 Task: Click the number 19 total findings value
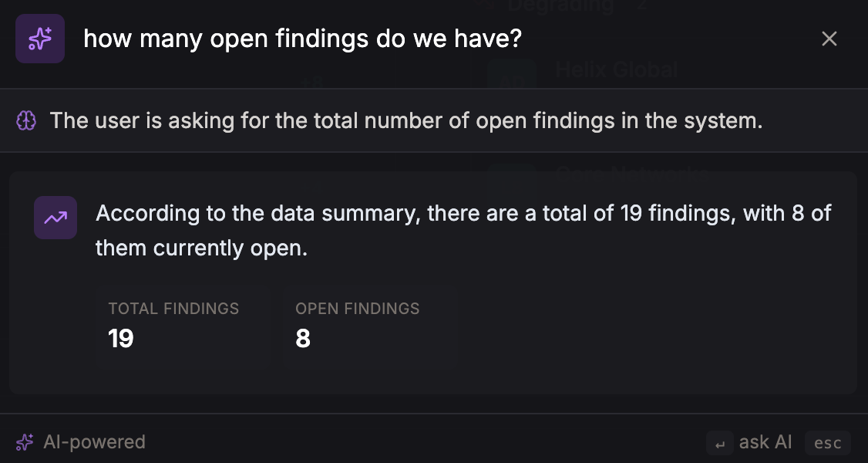pyautogui.click(x=121, y=338)
